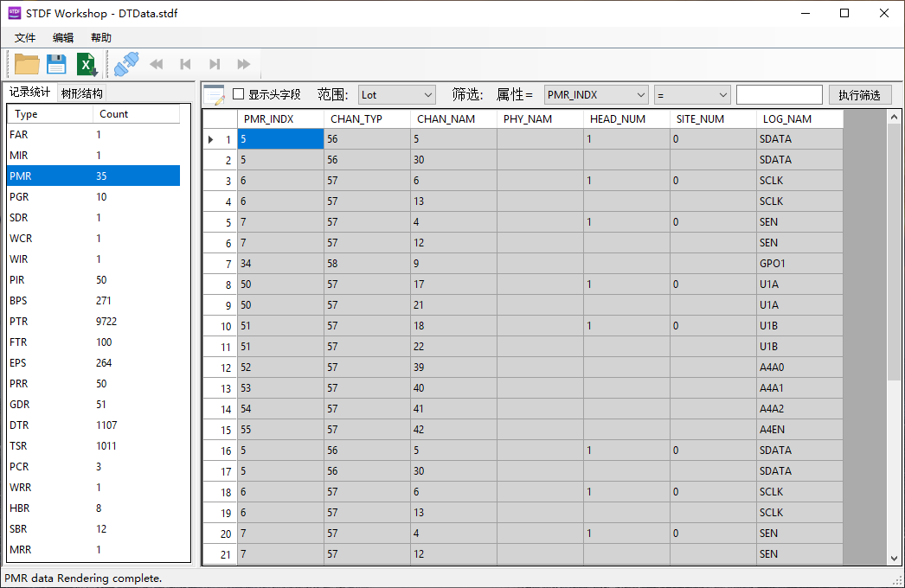Click the double-right fast-forward arrow icon
The image size is (905, 588).
click(244, 64)
